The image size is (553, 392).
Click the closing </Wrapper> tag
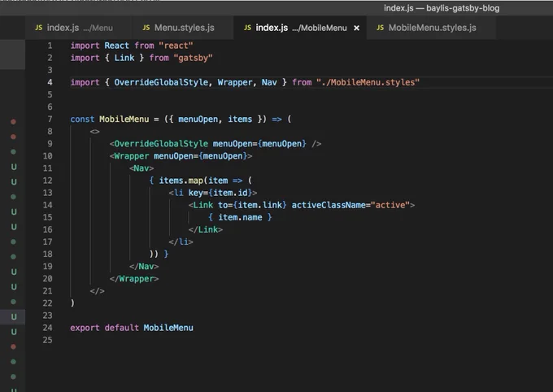tap(134, 279)
